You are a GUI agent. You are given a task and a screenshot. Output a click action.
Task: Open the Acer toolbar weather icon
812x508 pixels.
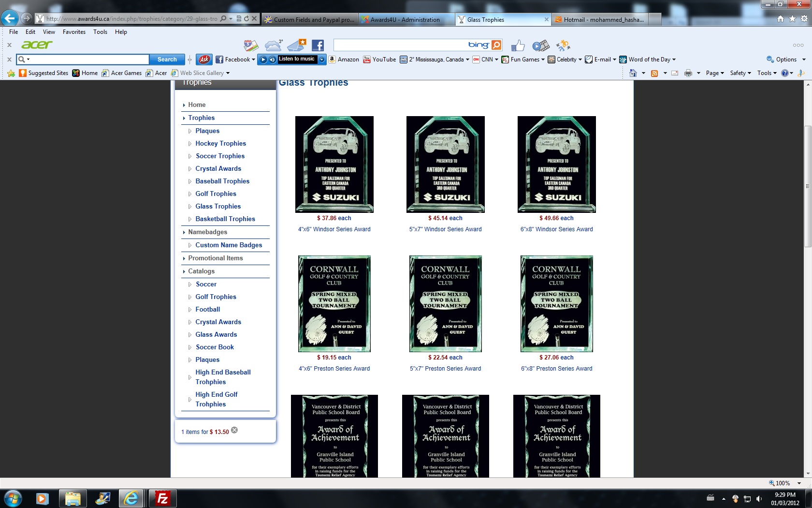click(273, 45)
